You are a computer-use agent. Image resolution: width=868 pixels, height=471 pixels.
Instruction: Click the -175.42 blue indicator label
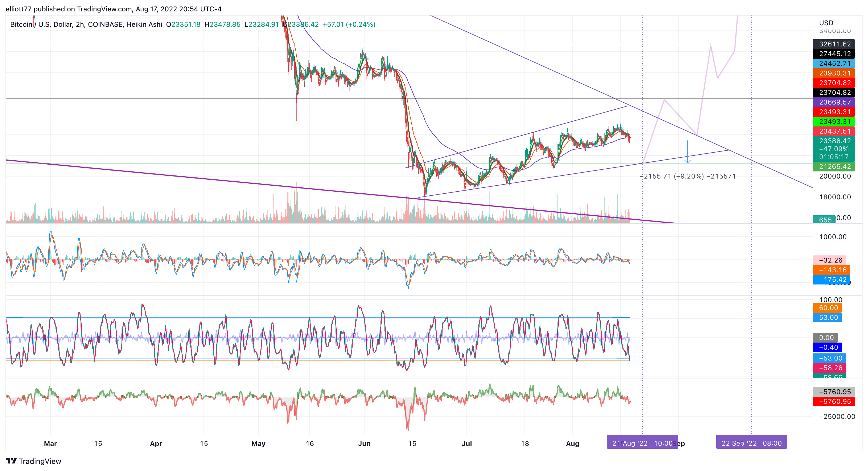832,280
